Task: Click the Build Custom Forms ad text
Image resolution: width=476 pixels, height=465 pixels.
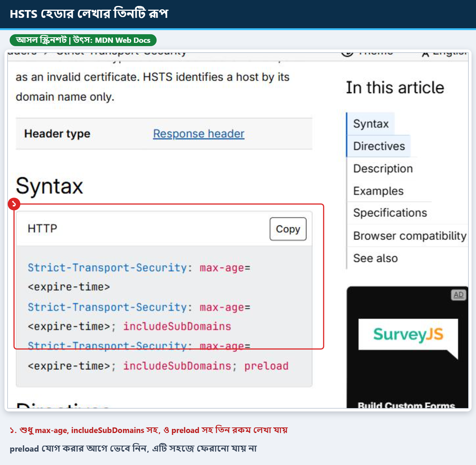Action: pos(406,405)
